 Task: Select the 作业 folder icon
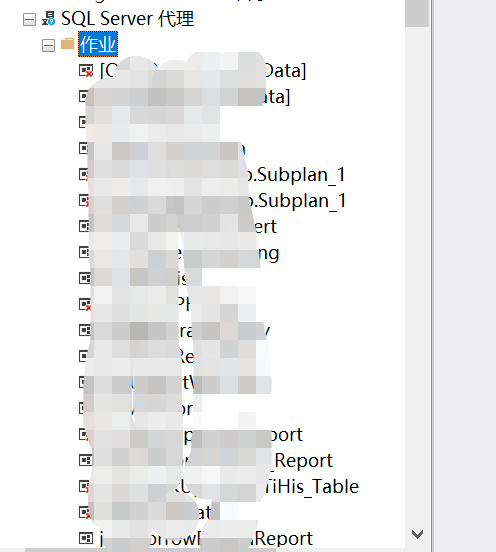click(x=67, y=44)
